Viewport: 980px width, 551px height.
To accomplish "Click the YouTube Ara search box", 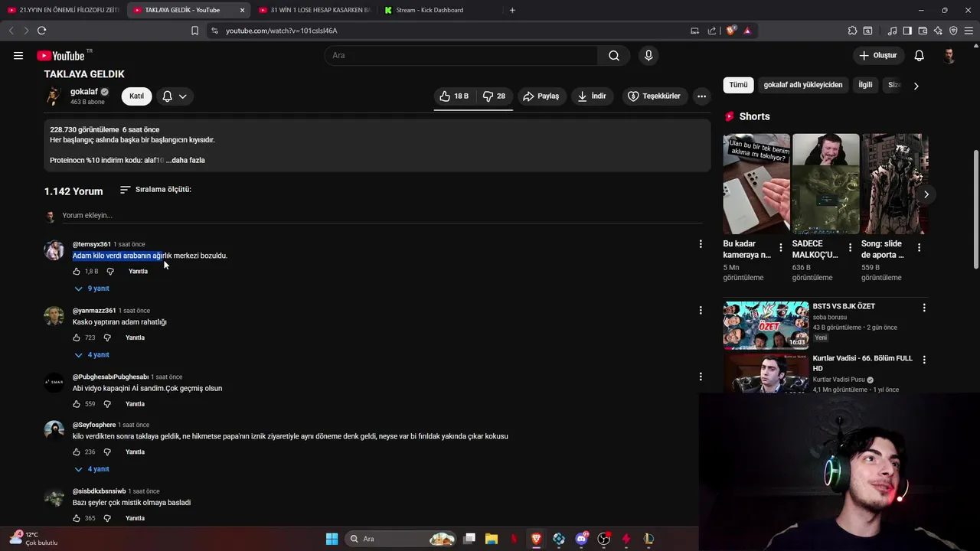I will tap(461, 55).
